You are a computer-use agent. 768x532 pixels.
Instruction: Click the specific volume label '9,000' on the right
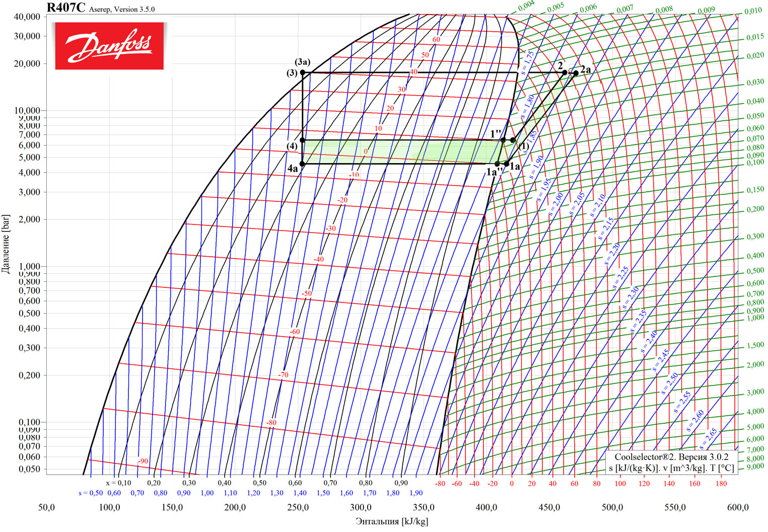coord(755,467)
